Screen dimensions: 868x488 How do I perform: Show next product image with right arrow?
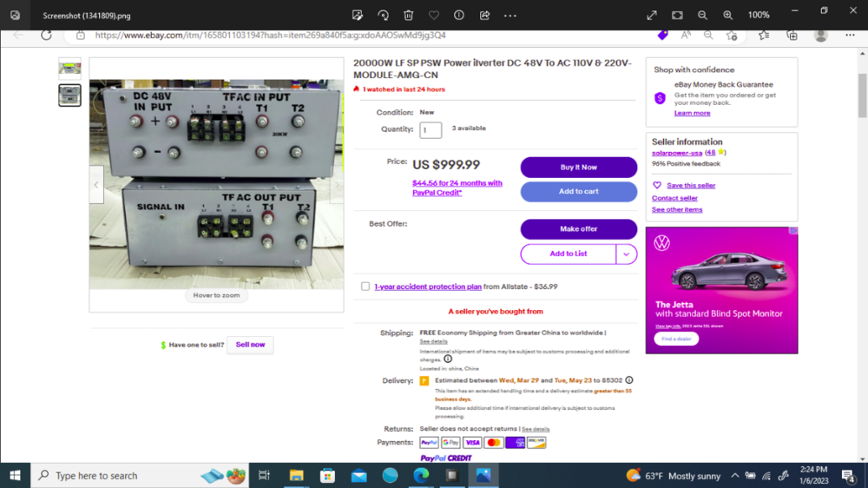pyautogui.click(x=337, y=184)
